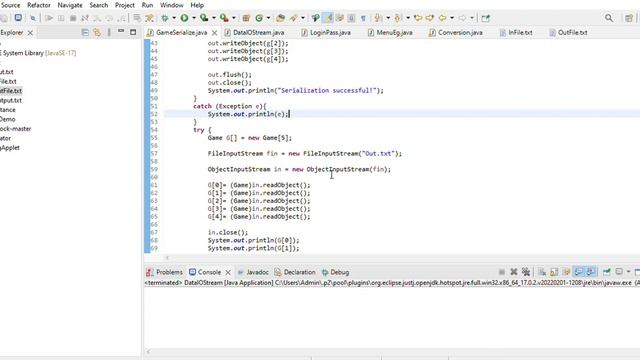This screenshot has height=360, width=640.
Task: Close the Package Explorer view
Action: click(x=30, y=33)
